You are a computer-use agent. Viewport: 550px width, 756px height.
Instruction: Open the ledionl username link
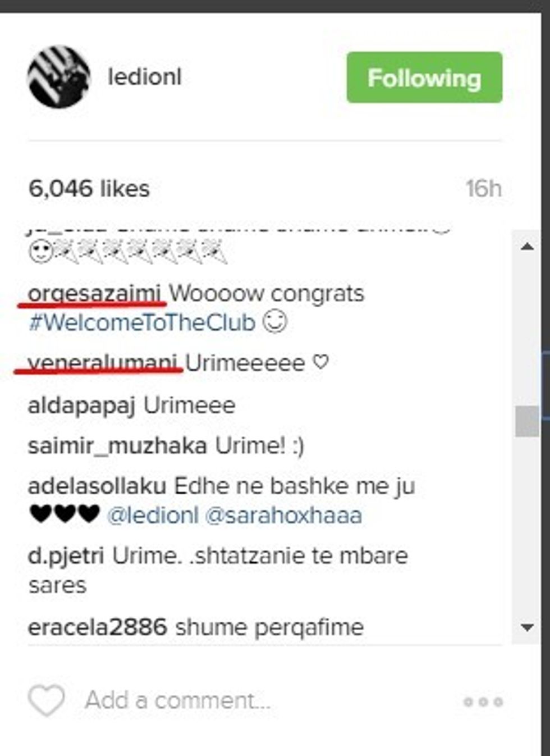145,77
